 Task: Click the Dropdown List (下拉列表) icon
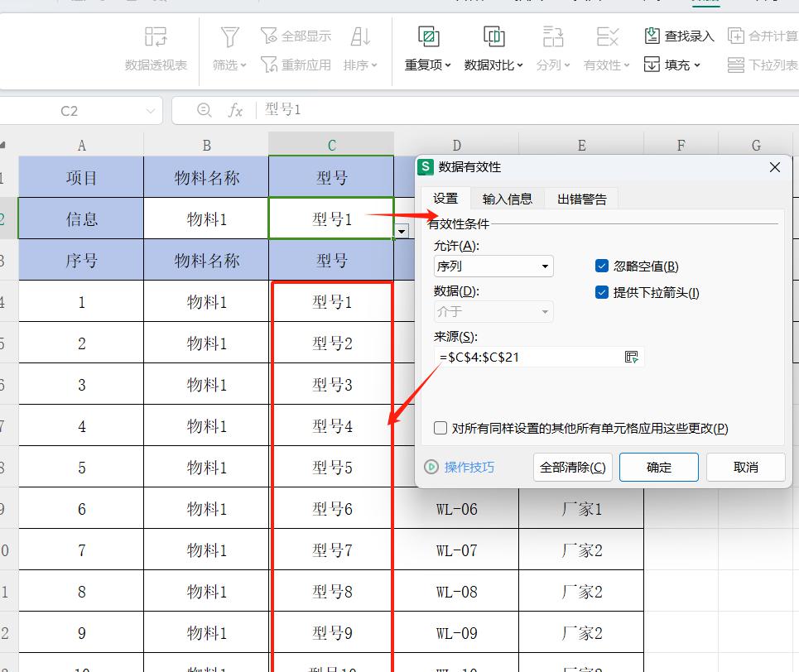point(736,65)
